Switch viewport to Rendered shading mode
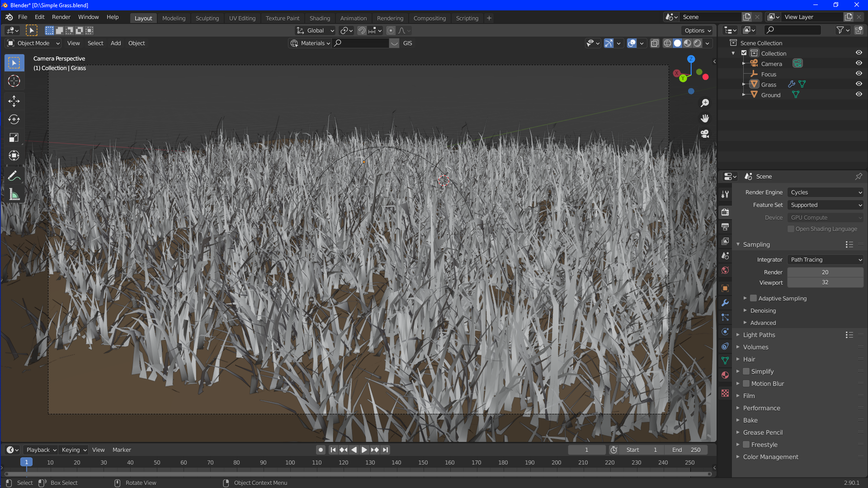Viewport: 868px width, 488px height. tap(698, 43)
